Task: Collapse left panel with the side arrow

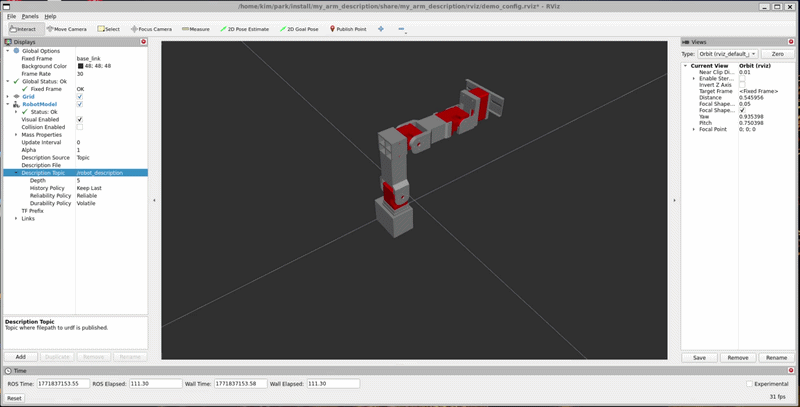Action: click(x=155, y=200)
